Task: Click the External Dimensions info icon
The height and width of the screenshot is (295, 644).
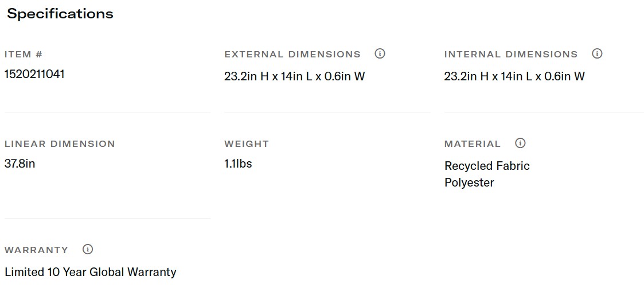Action: [380, 54]
